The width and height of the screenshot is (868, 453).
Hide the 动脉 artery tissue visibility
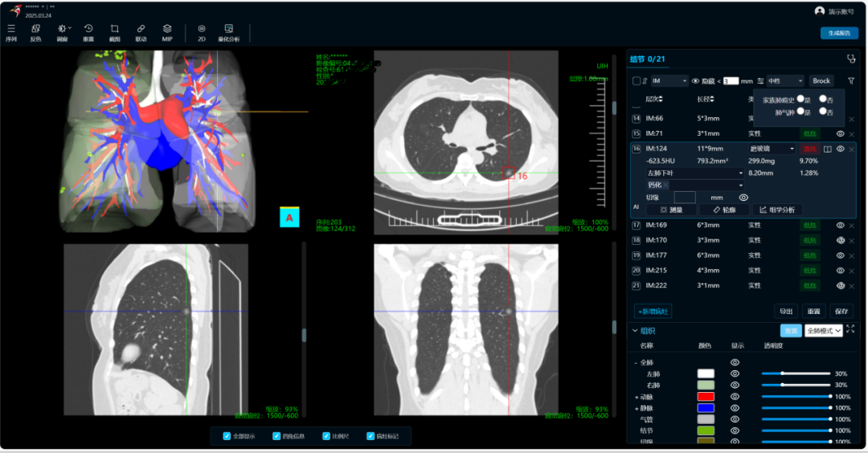[734, 397]
